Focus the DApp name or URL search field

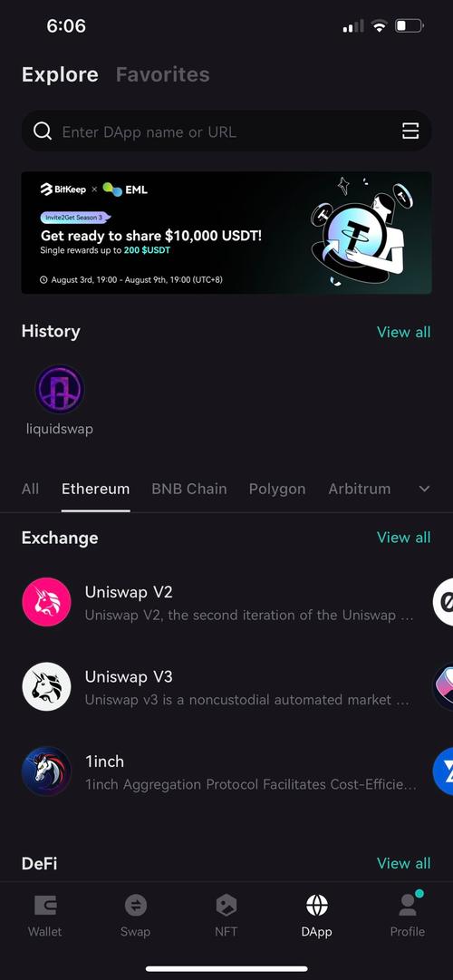coord(226,131)
